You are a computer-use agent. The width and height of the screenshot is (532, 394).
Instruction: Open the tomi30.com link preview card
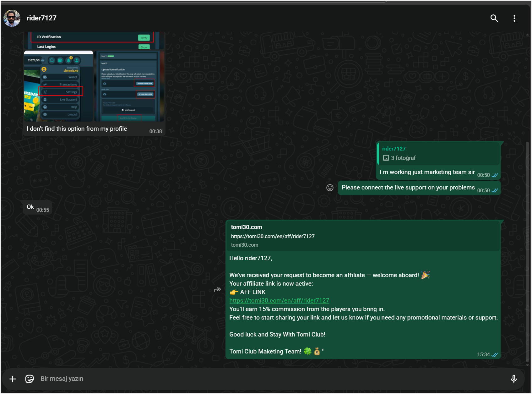[x=363, y=236]
